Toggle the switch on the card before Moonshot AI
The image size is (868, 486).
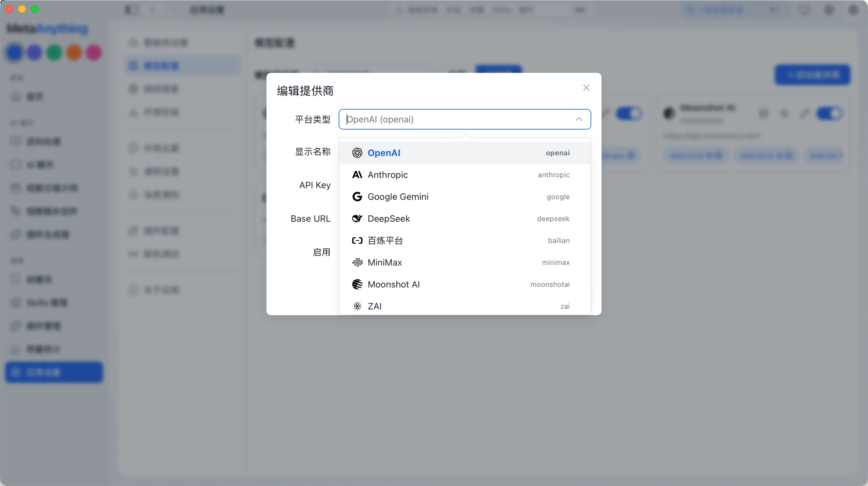(629, 113)
